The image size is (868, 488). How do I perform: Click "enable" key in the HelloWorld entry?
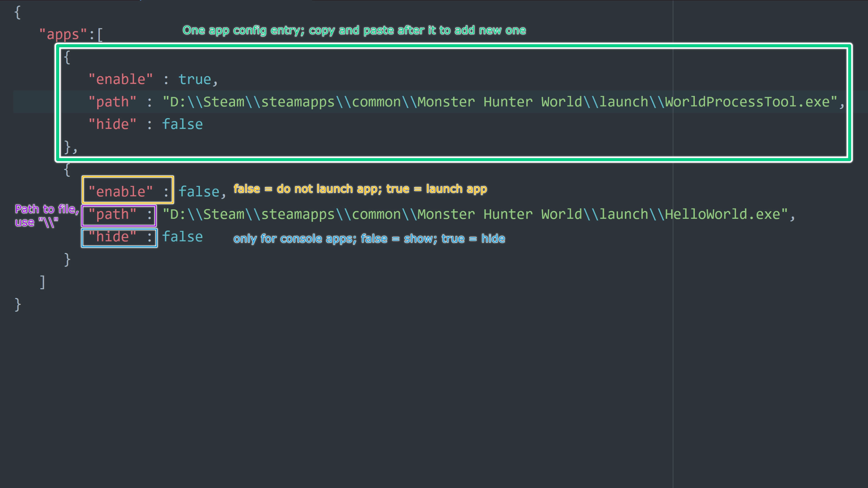pos(121,192)
